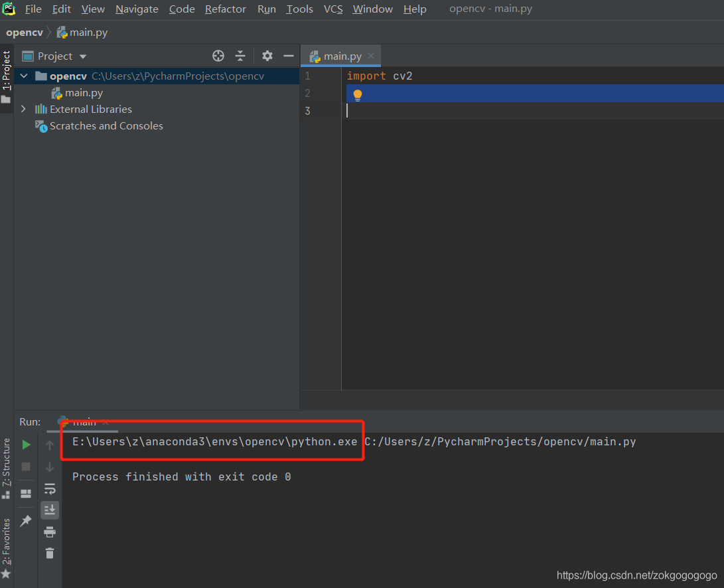Image resolution: width=724 pixels, height=588 pixels.
Task: Switch to the main.py editor tab
Action: click(340, 56)
